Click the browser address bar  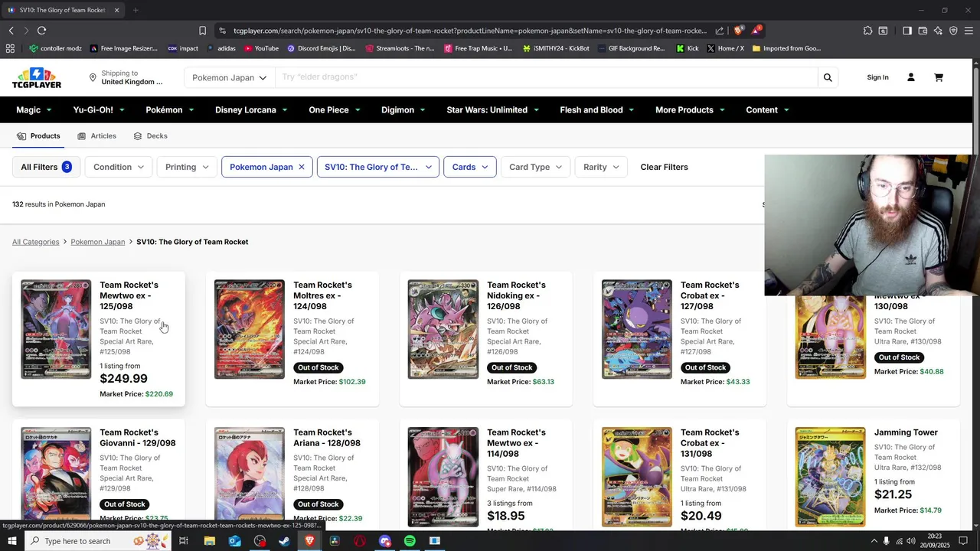click(469, 31)
